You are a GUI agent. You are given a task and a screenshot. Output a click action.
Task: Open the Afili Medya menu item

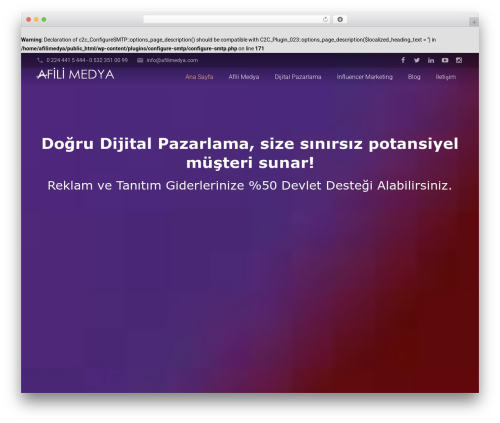point(244,77)
